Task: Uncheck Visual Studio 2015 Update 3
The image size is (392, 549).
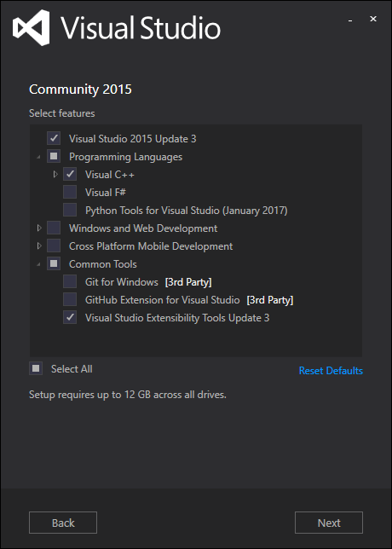Action: [54, 138]
